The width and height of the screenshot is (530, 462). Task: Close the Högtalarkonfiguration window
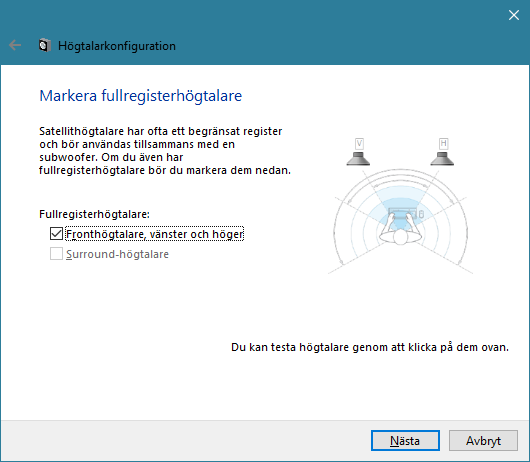pos(514,15)
